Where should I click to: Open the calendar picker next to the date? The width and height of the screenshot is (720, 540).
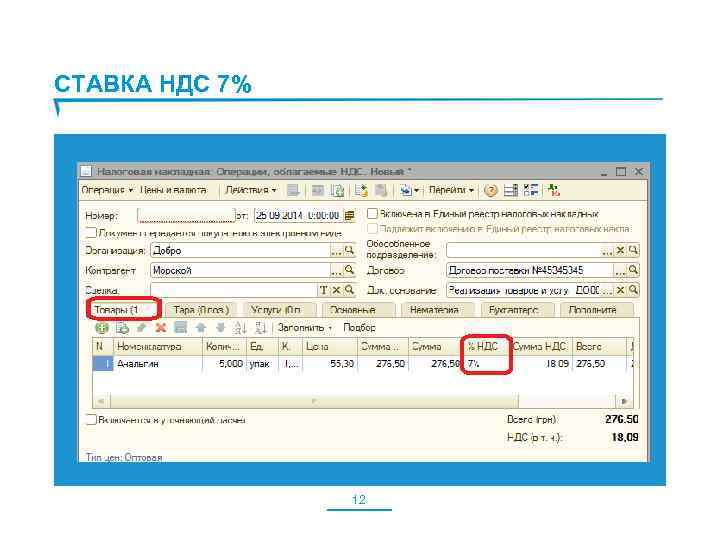pos(349,215)
